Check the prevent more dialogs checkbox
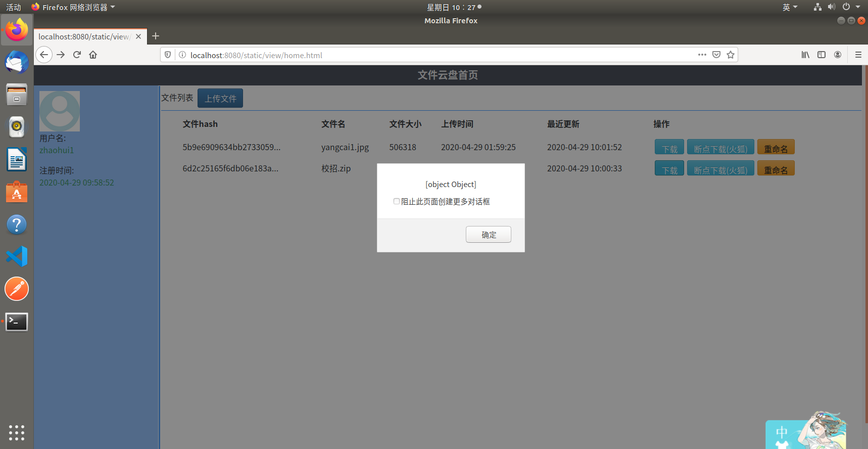 [397, 201]
